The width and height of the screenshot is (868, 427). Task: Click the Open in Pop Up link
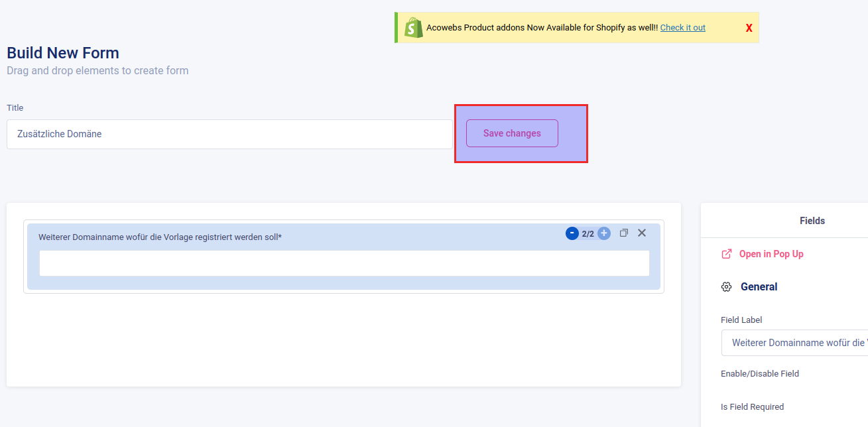(771, 254)
